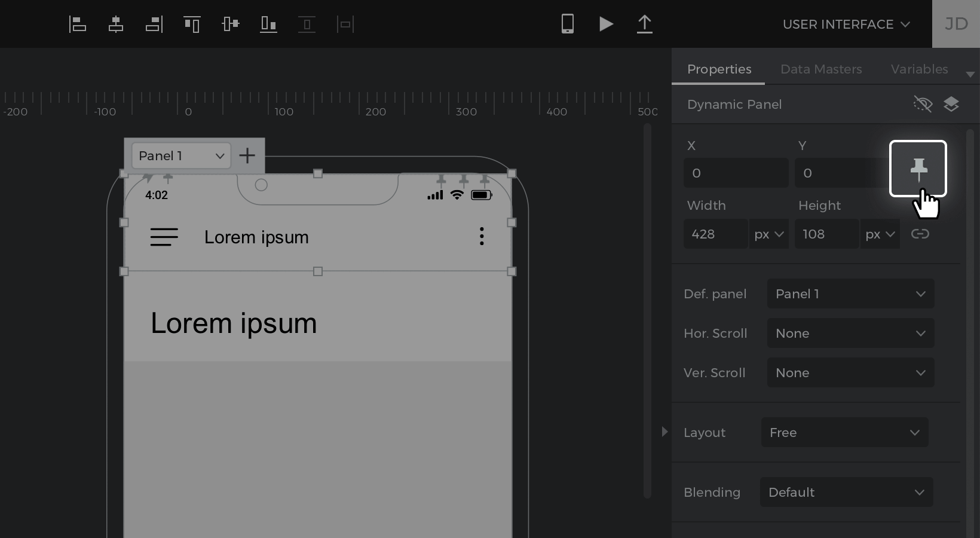
Task: Add new panel plus button
Action: point(247,156)
